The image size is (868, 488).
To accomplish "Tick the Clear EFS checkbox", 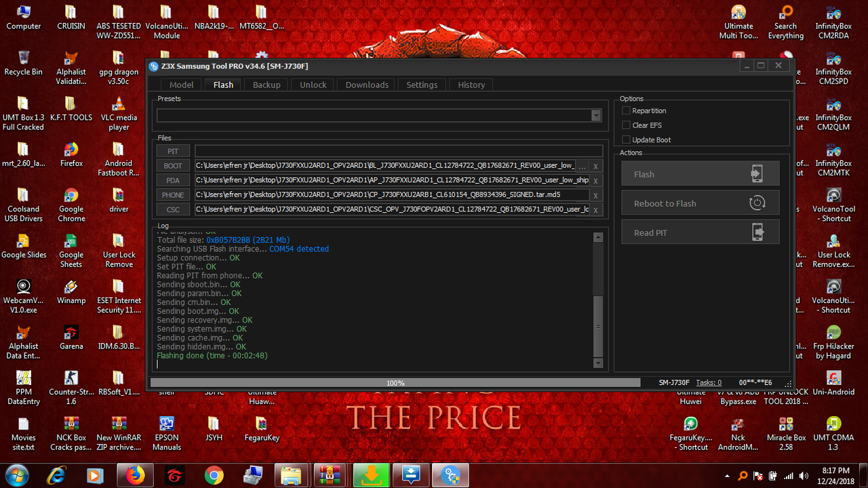I will pos(626,125).
